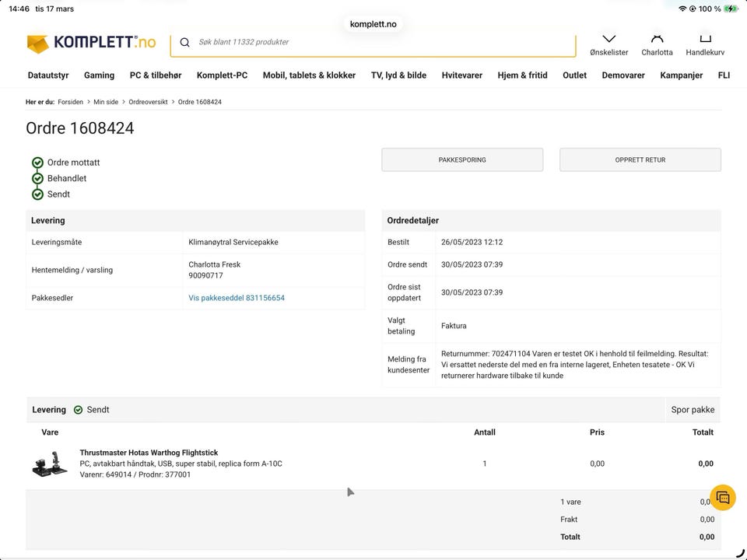This screenshot has width=747, height=560.
Task: Open Thrustmaster Hotas Warthog Flightstick product title
Action: tap(149, 453)
